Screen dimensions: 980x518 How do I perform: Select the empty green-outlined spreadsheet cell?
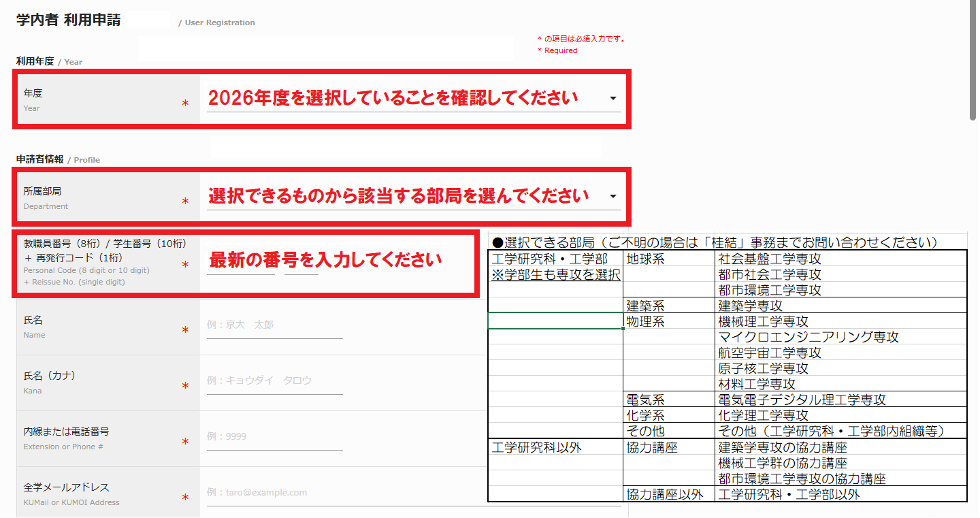click(555, 321)
